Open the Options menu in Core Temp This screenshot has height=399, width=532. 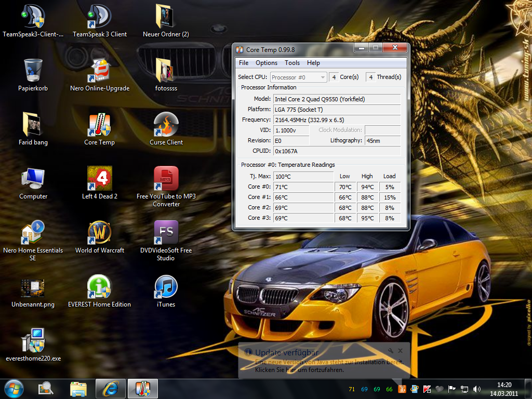click(x=267, y=63)
